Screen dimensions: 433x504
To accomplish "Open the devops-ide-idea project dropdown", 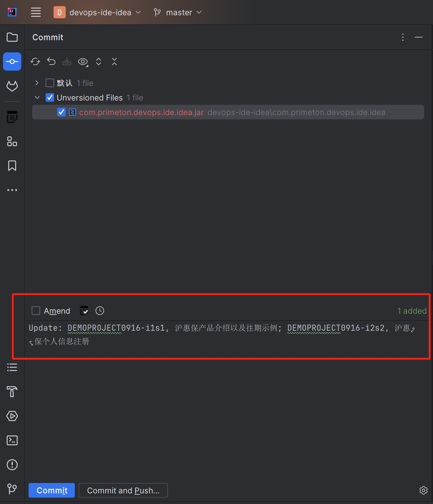I will (97, 12).
